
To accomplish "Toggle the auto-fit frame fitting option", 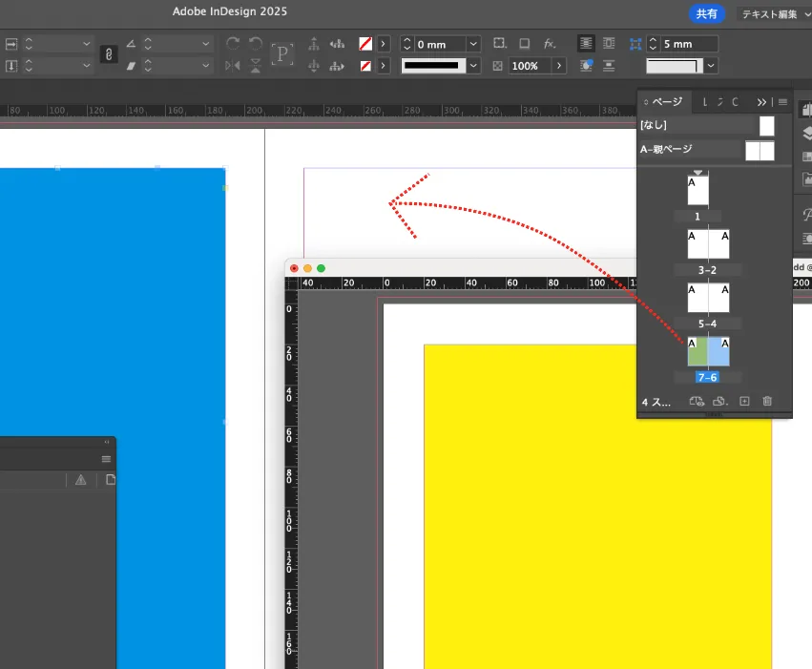I will pos(499,43).
